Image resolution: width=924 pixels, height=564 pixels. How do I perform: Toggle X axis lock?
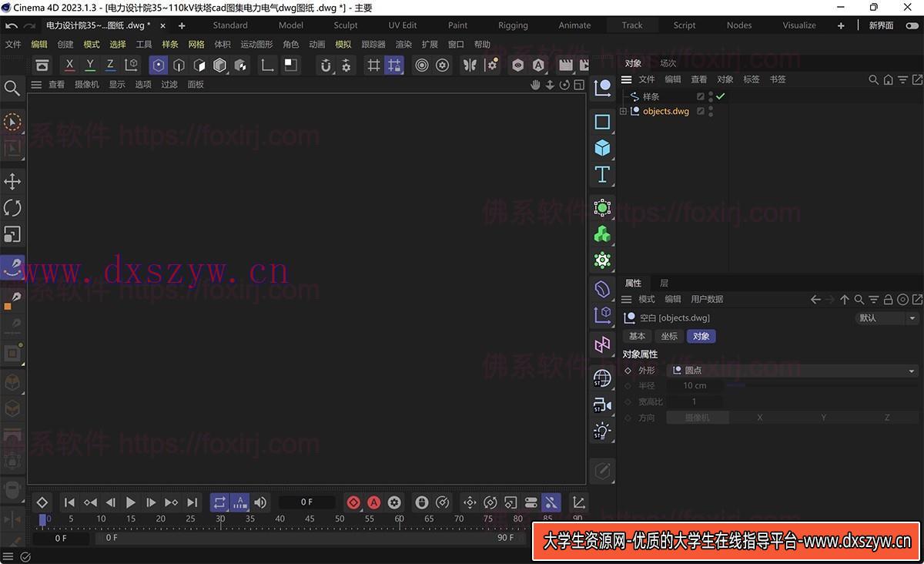tap(70, 65)
